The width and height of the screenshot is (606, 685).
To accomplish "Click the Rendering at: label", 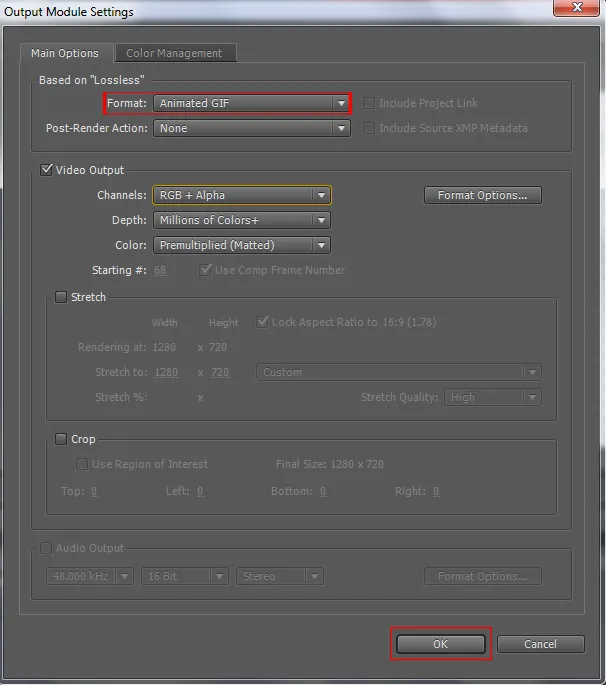I will 112,347.
